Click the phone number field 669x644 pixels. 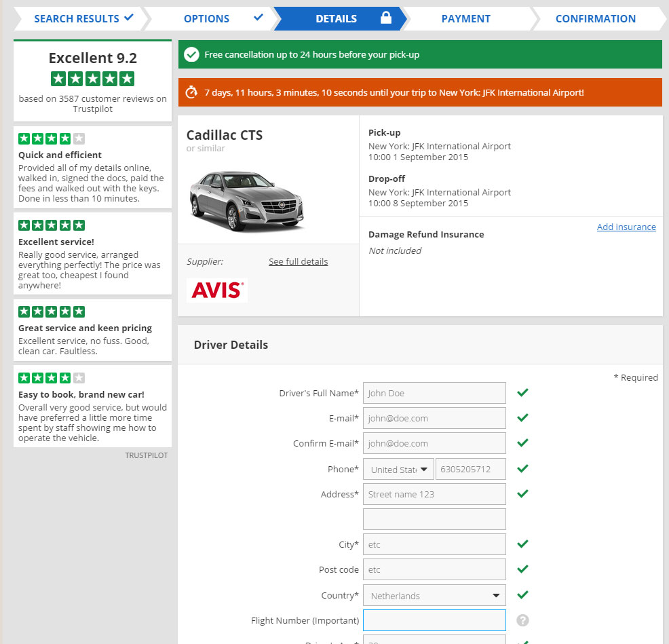pyautogui.click(x=471, y=469)
